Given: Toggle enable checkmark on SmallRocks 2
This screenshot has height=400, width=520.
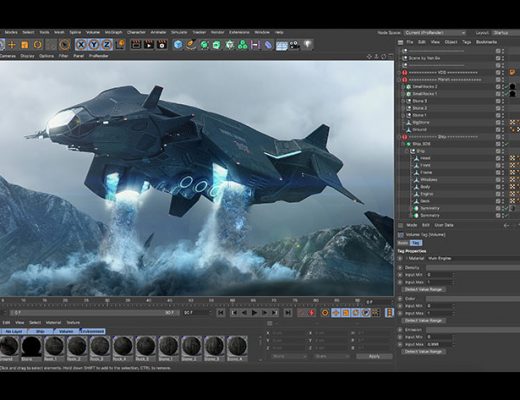Looking at the screenshot, I should coord(507,87).
